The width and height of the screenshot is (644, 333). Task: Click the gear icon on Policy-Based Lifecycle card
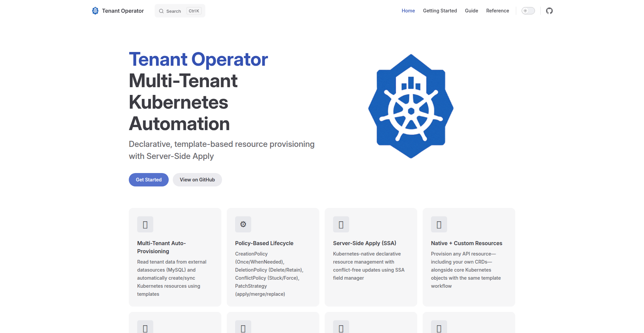[x=243, y=224]
